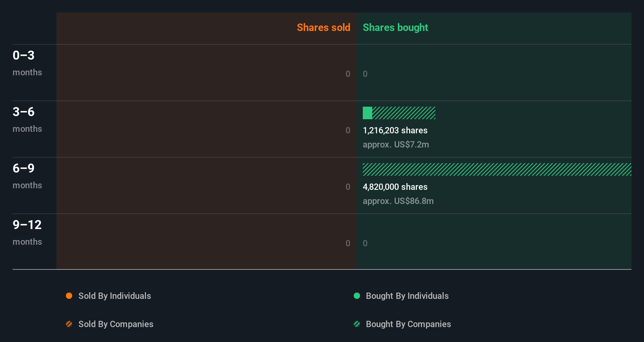Click the 6–9 months row label
The image size is (644, 342).
pyautogui.click(x=27, y=176)
